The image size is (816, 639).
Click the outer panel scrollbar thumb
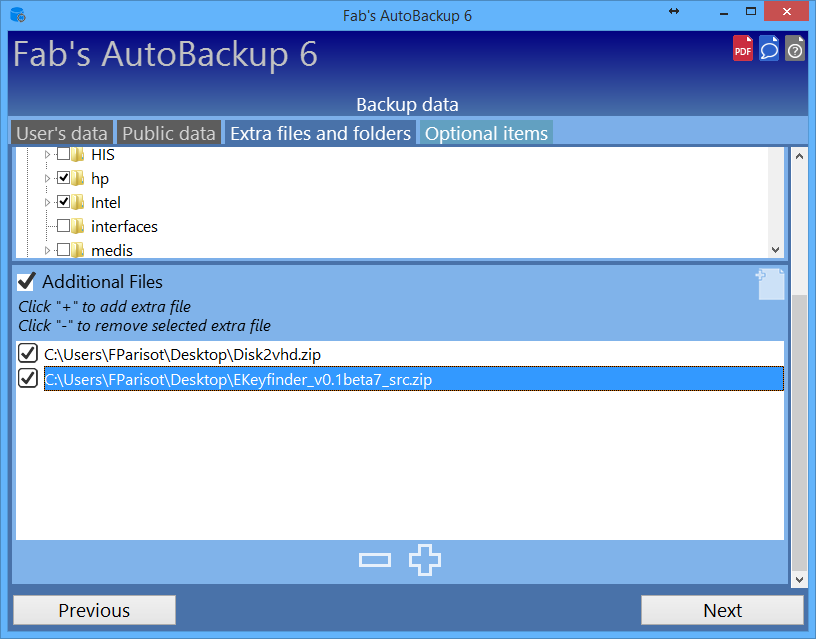click(x=799, y=433)
